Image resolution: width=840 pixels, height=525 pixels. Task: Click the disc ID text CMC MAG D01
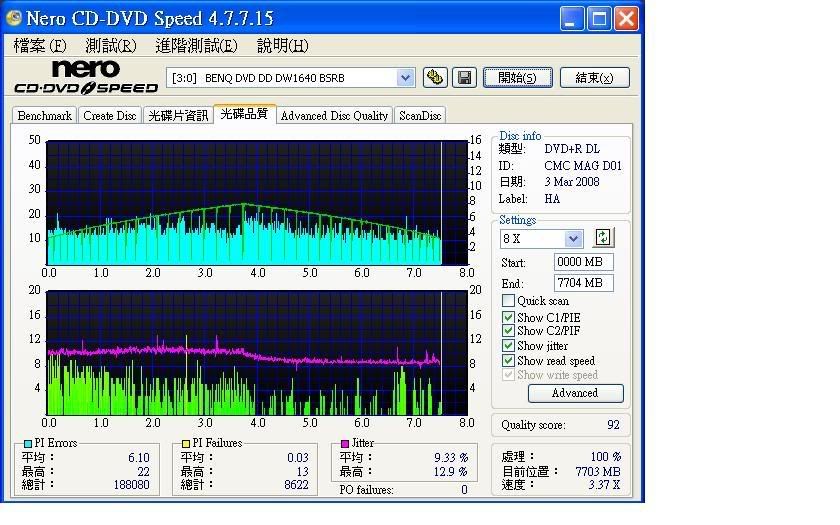[583, 166]
